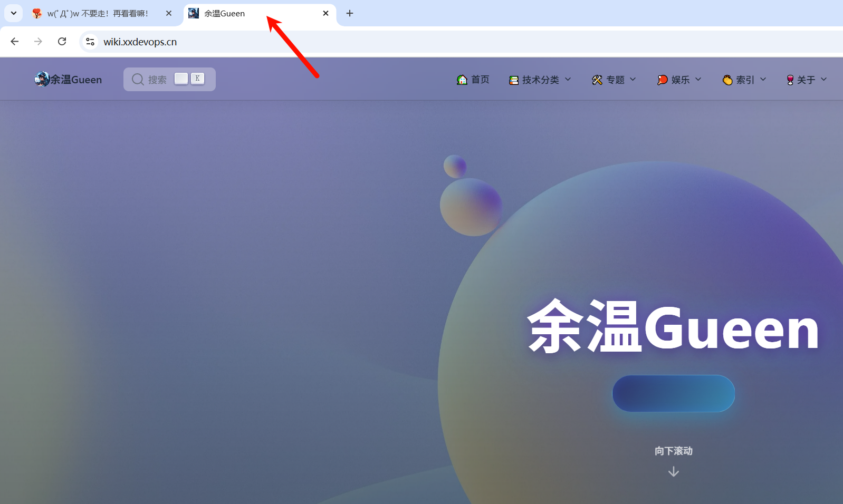Click the forward navigation arrow
Viewport: 843px width, 504px height.
click(x=38, y=42)
